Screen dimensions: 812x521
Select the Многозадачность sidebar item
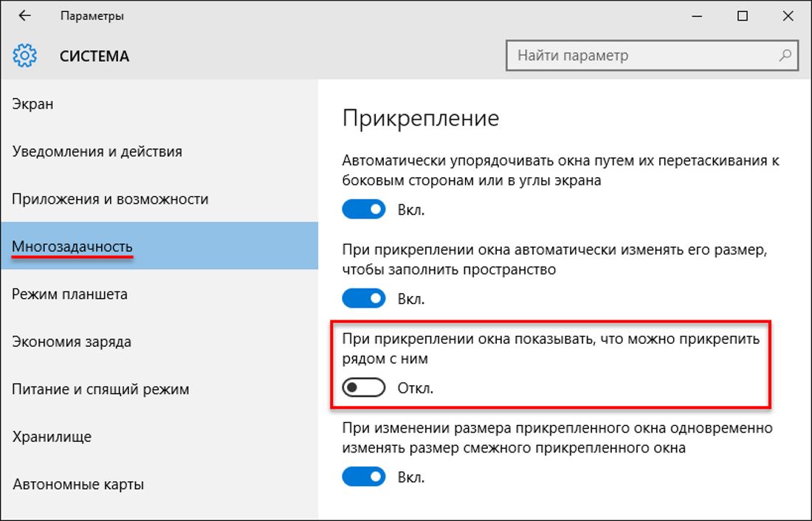(x=72, y=246)
